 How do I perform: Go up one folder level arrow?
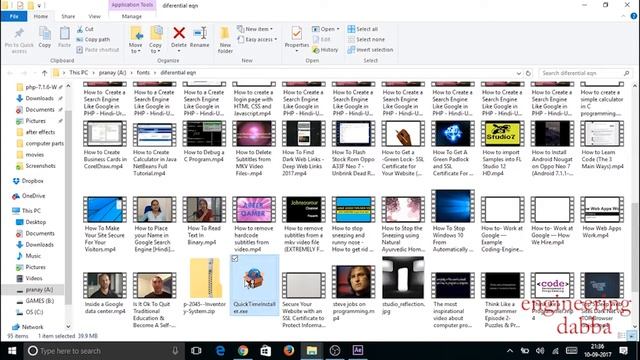click(44, 73)
